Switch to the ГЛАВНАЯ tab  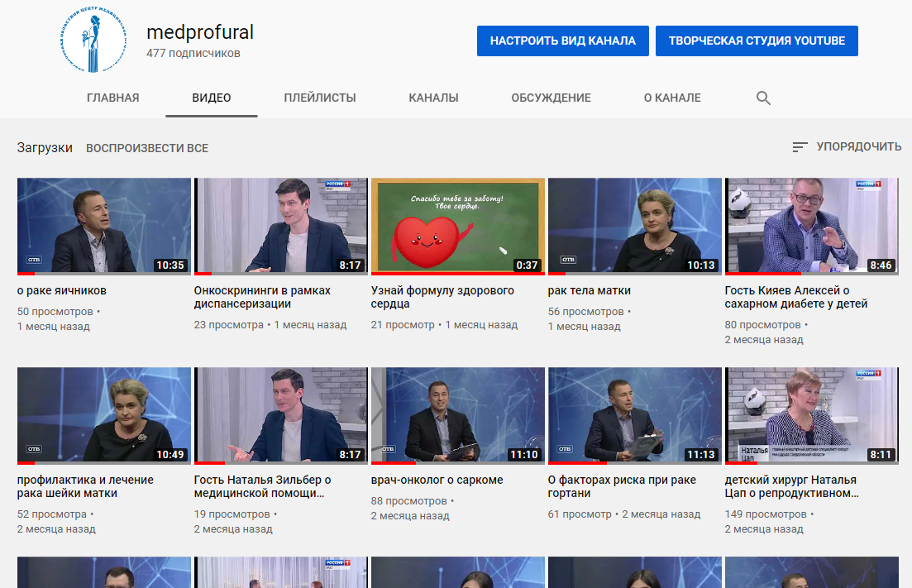[112, 98]
